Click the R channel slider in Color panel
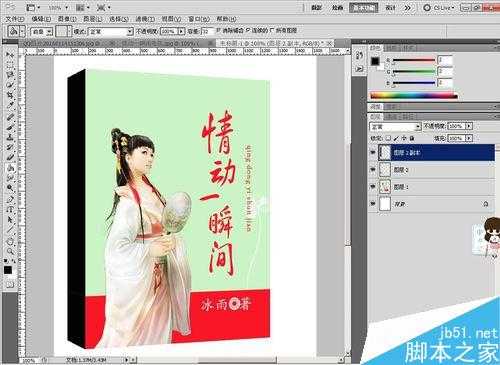 (x=414, y=61)
